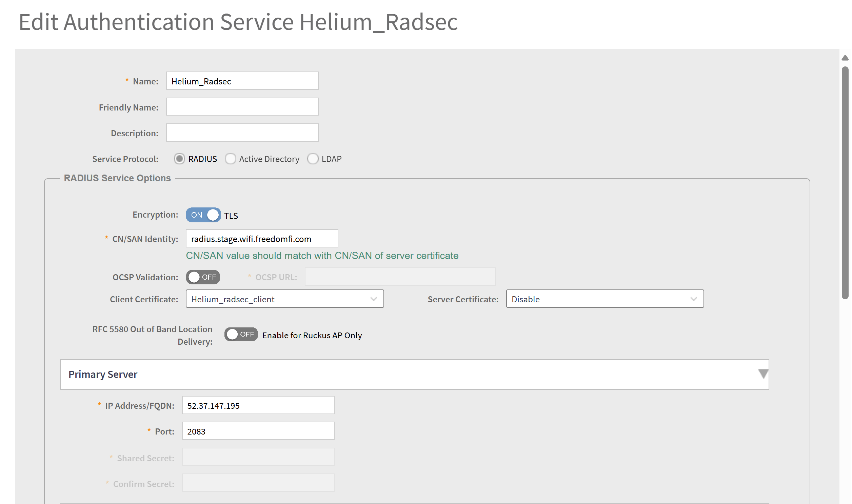This screenshot has height=504, width=852.
Task: Select RADIUS service protocol
Action: pos(179,159)
